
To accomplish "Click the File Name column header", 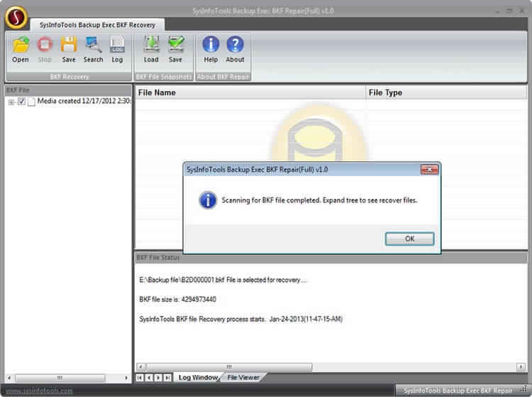I will point(250,92).
